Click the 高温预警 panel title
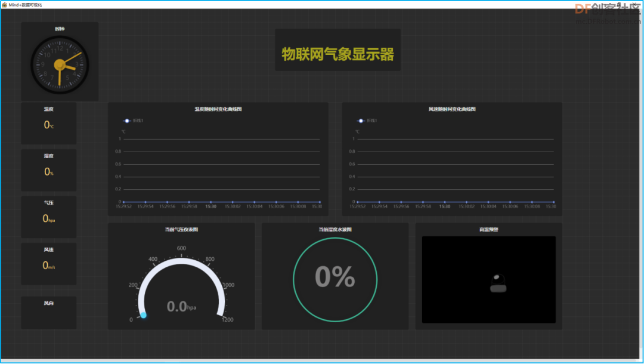 (489, 230)
